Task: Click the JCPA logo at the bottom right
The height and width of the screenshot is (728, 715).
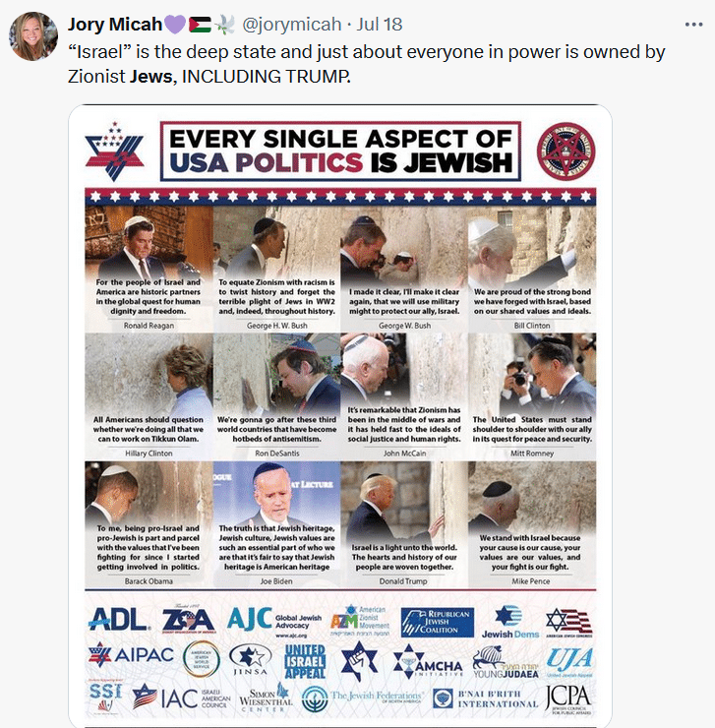Action: pos(567,698)
